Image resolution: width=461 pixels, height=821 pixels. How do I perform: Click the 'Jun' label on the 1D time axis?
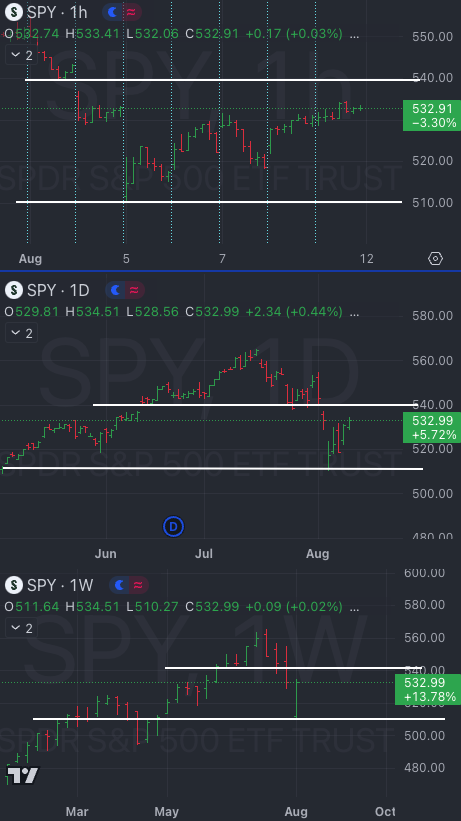(105, 553)
